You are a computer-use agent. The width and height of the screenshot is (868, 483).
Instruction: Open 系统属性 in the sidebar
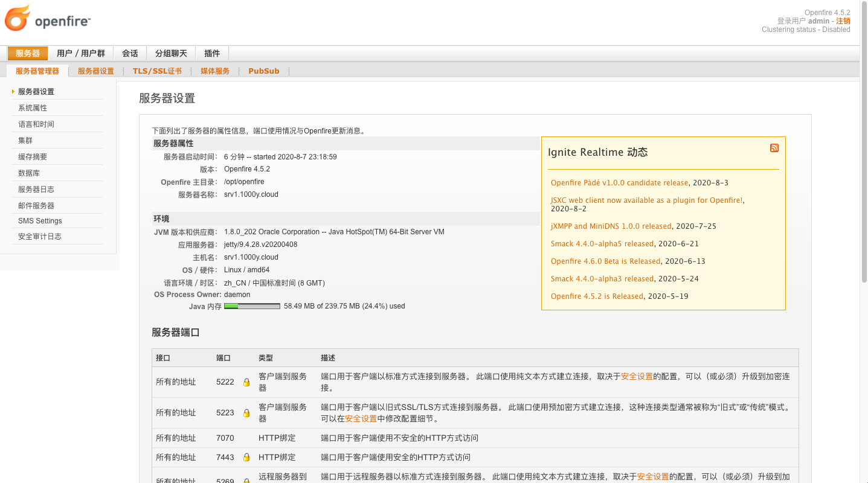click(x=33, y=108)
